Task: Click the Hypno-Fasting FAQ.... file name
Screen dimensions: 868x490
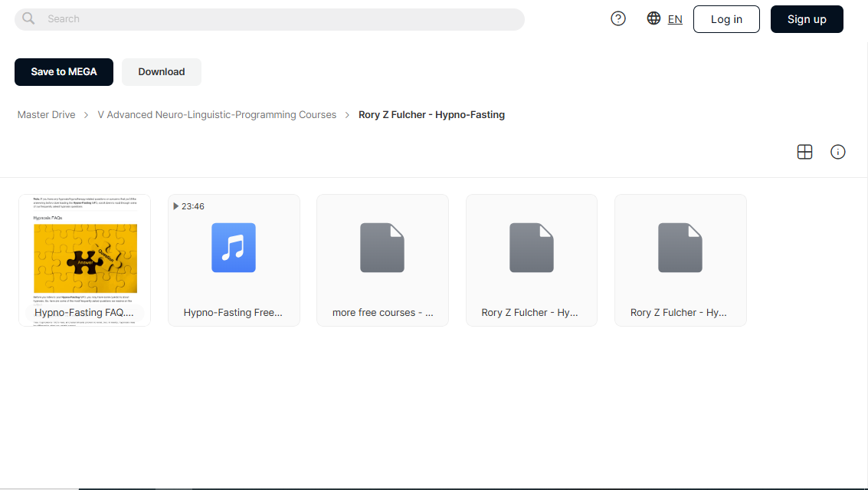Action: (84, 313)
